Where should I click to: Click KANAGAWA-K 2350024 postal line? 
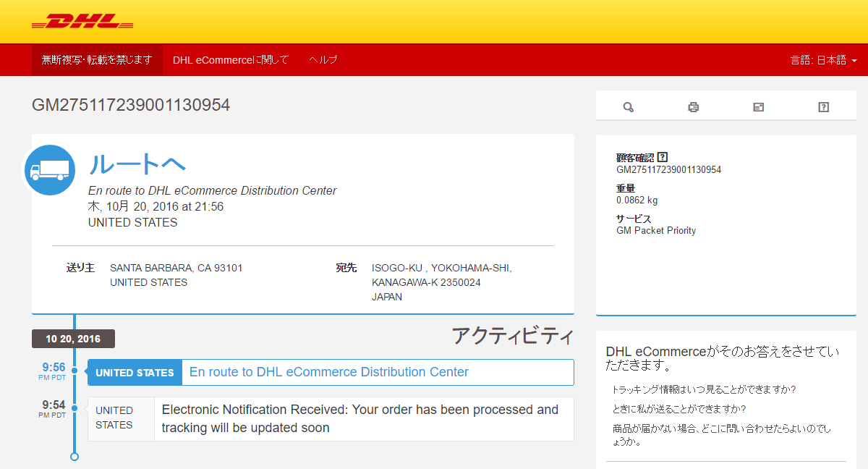coord(426,282)
